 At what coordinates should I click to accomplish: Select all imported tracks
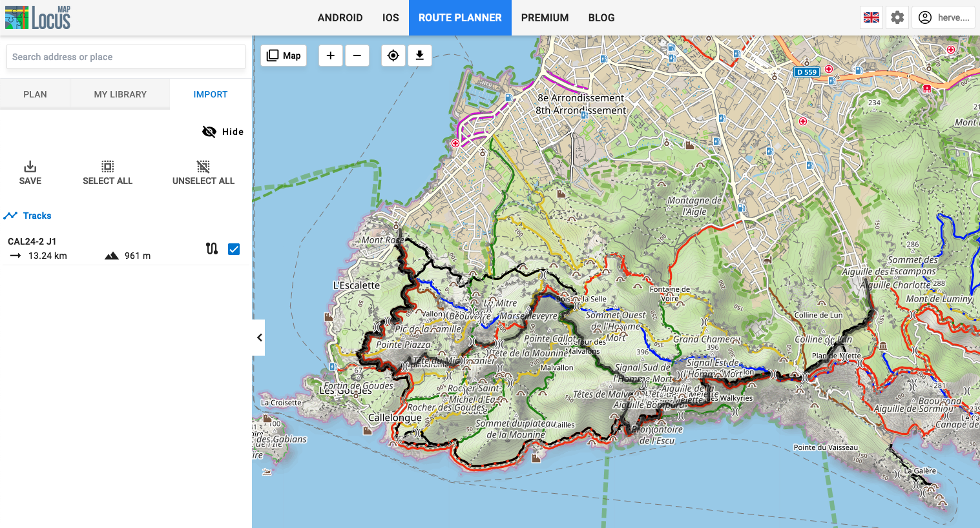107,173
